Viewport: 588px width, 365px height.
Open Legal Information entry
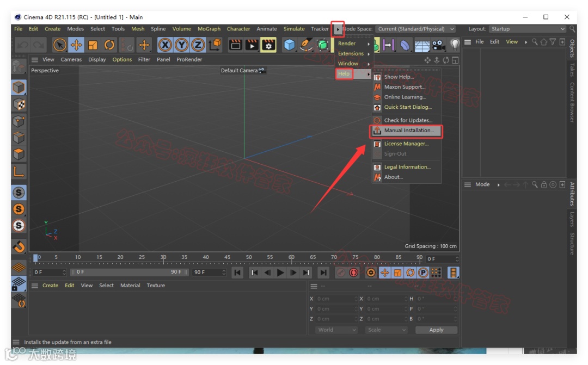[407, 167]
